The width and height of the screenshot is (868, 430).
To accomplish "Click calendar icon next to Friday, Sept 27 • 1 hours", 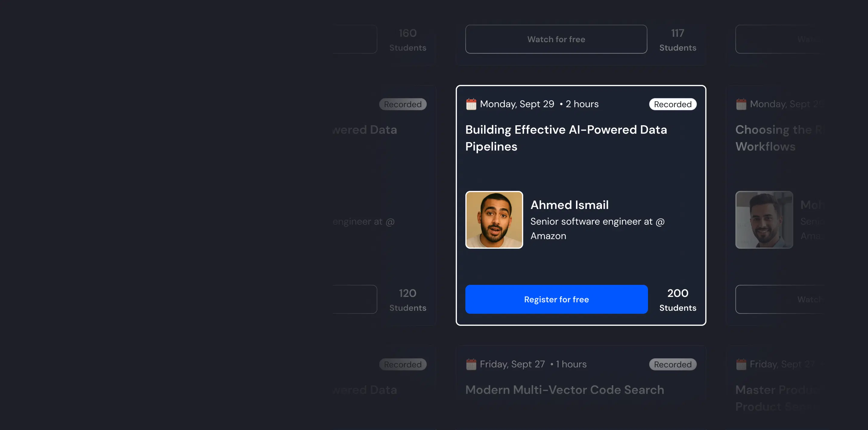I will coord(471,364).
